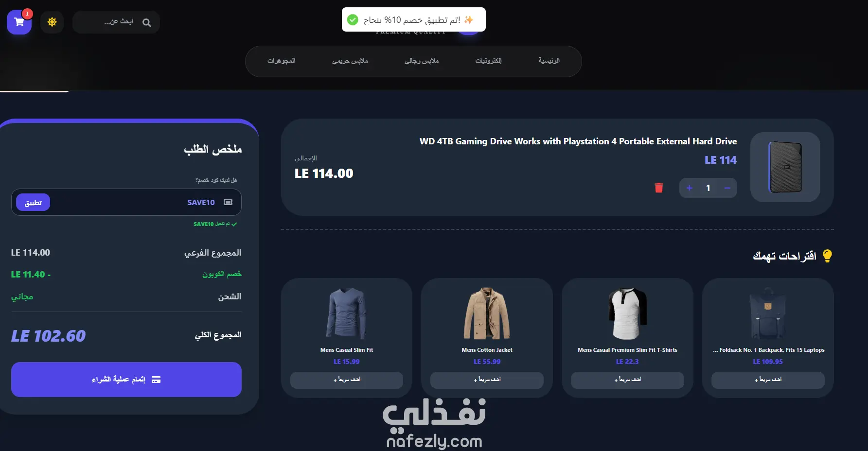The width and height of the screenshot is (868, 451).
Task: Apply the SAVE10 coupon with تطبيق
Action: pos(33,203)
